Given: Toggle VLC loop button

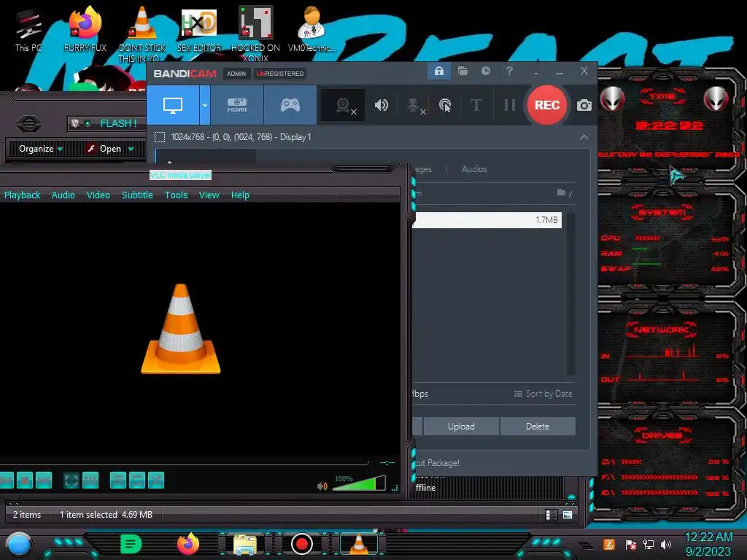Looking at the screenshot, I should [x=136, y=480].
